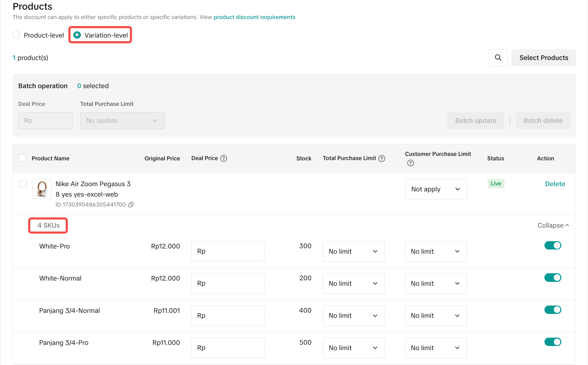This screenshot has height=365, width=588.
Task: Click the Customer Purchase Limit help icon
Action: point(410,163)
